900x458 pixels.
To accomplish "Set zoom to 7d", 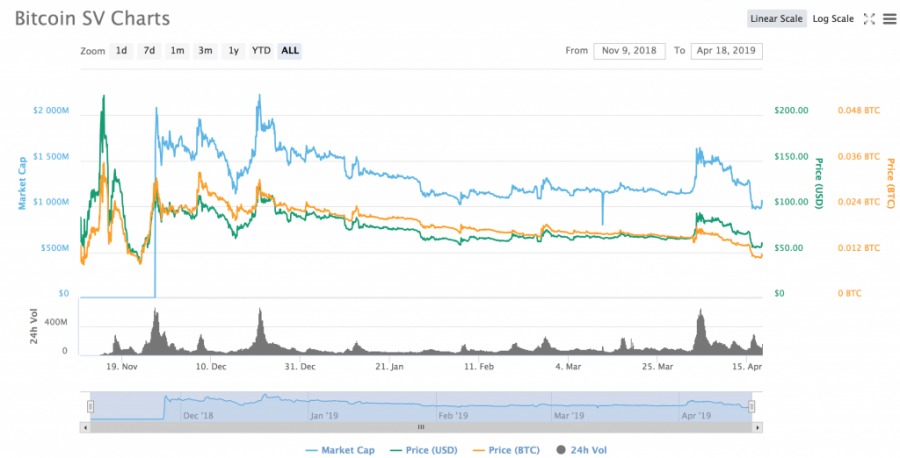I will [149, 51].
